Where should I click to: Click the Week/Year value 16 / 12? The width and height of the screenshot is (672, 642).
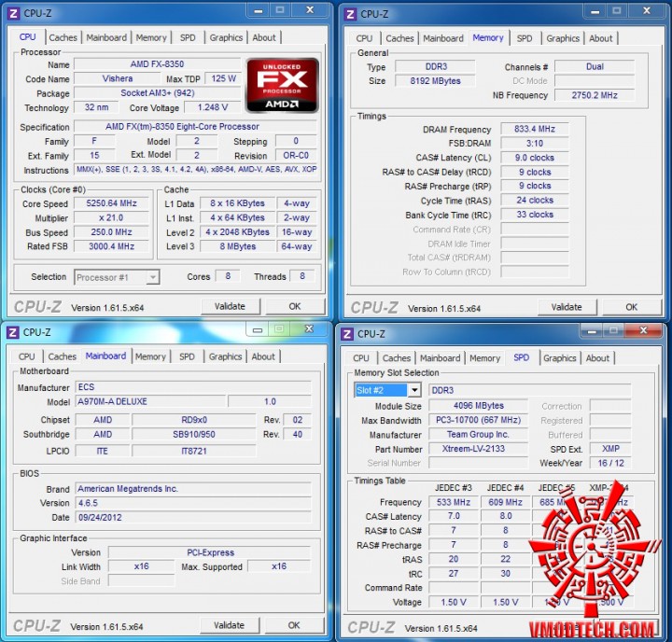pyautogui.click(x=610, y=463)
